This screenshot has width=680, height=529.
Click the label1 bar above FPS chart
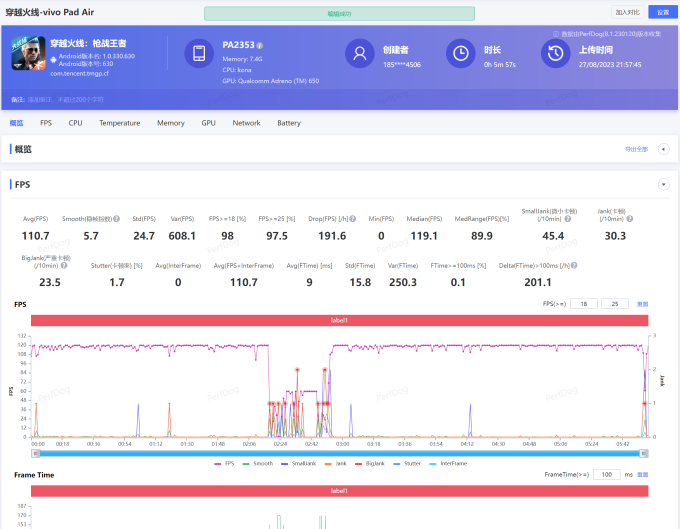pos(340,320)
